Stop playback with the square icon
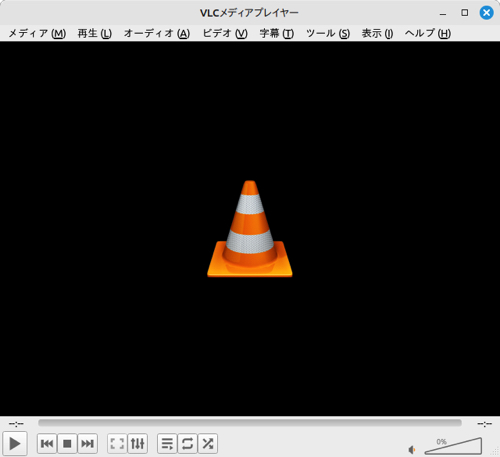The image size is (500, 457). tap(67, 444)
